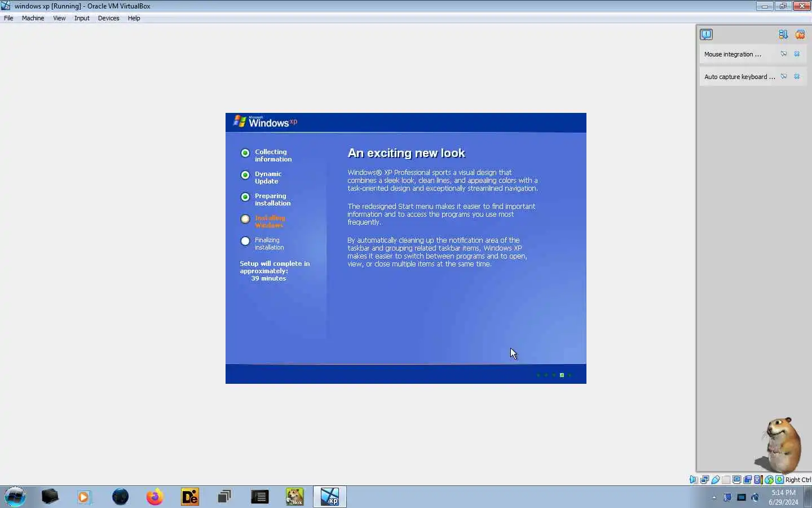This screenshot has width=812, height=508.
Task: Click the tray display monitor icon
Action: click(742, 497)
